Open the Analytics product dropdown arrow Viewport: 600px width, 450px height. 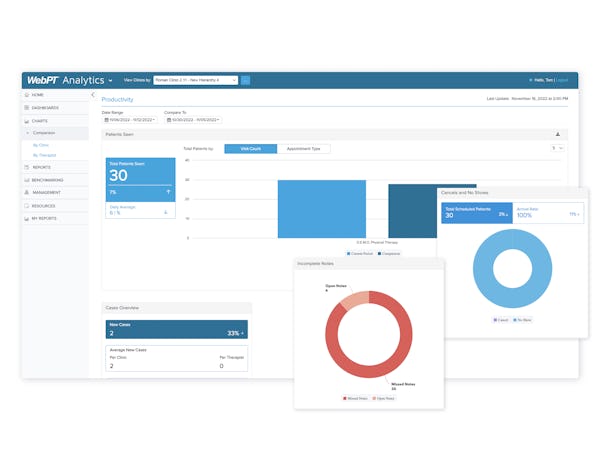[x=111, y=81]
